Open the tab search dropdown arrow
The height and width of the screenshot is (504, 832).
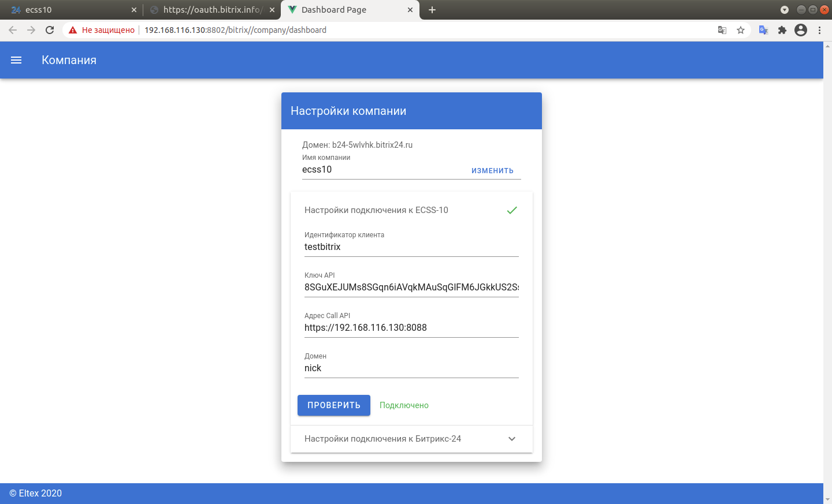pos(785,10)
